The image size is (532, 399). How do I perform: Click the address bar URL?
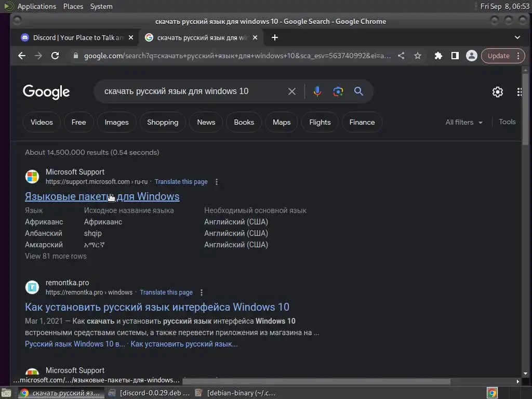(x=237, y=56)
